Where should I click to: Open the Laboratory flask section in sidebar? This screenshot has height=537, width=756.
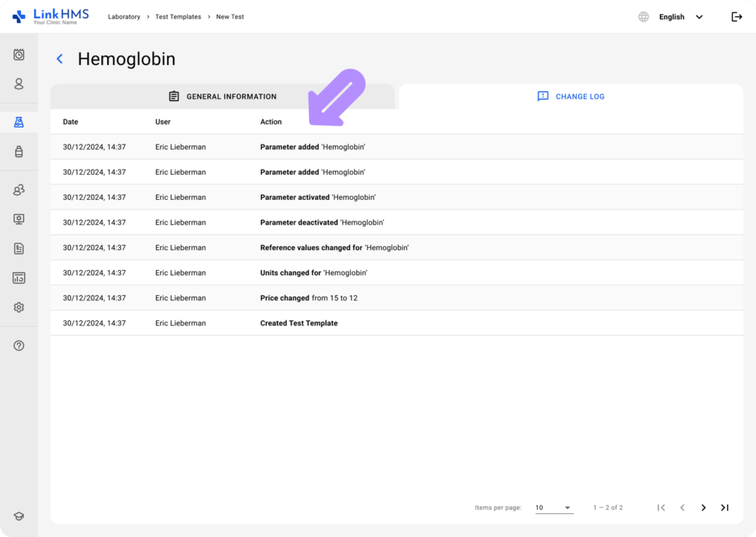coord(18,122)
